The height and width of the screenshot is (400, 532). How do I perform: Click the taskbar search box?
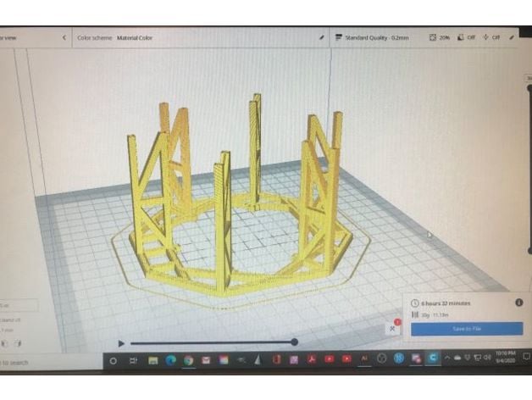pyautogui.click(x=51, y=363)
